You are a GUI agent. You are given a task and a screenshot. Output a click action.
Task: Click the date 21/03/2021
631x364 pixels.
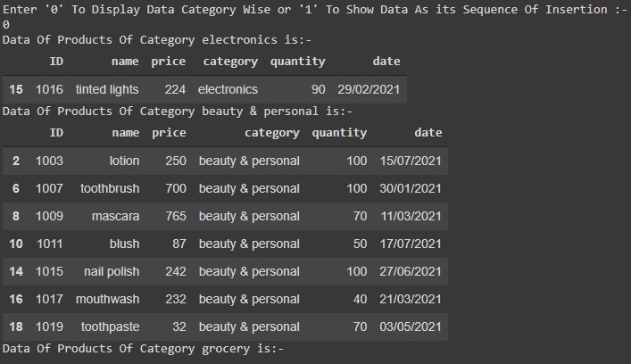click(x=411, y=299)
